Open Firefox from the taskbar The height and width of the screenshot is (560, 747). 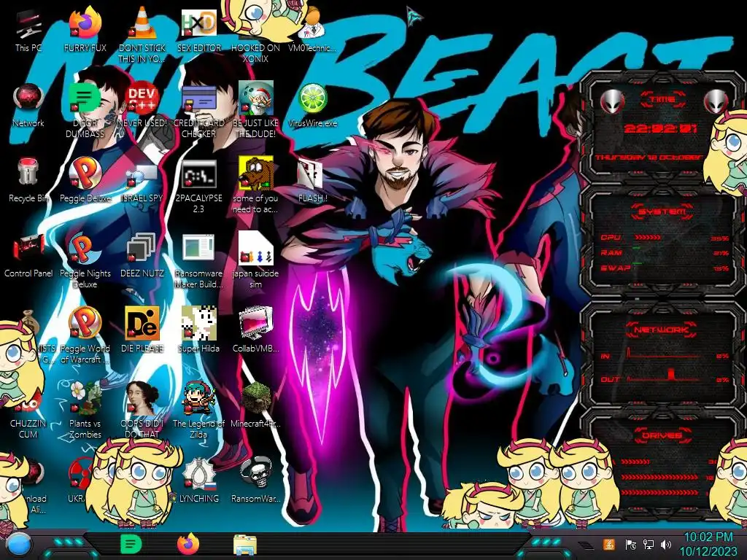188,544
